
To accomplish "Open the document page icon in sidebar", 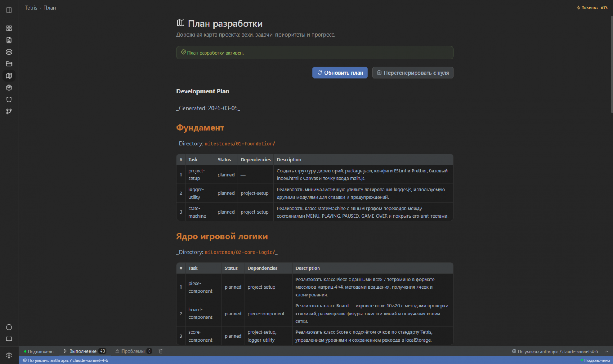I will point(9,40).
